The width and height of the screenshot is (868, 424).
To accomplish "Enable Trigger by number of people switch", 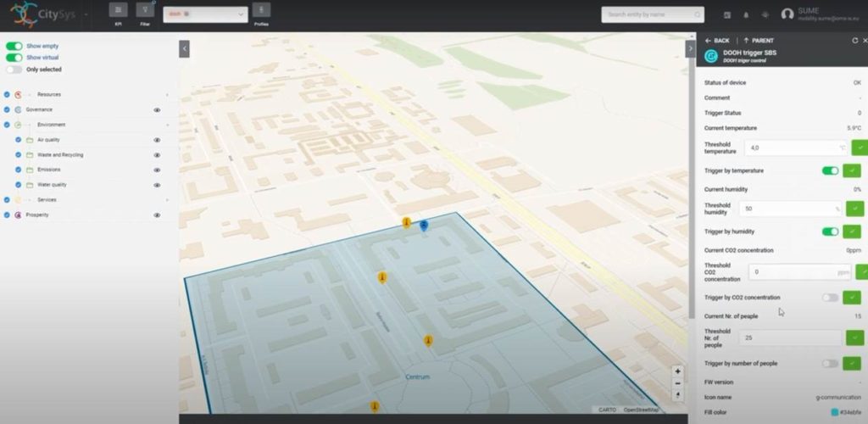I will point(831,364).
